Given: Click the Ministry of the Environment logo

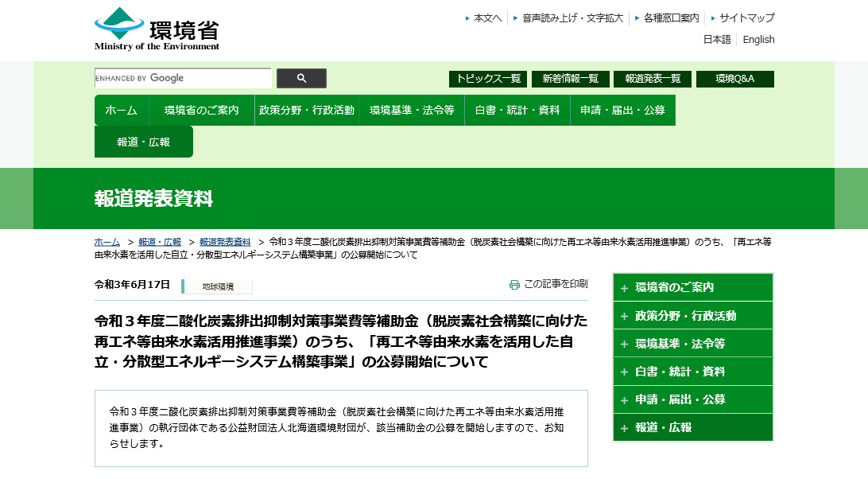Looking at the screenshot, I should pyautogui.click(x=157, y=29).
